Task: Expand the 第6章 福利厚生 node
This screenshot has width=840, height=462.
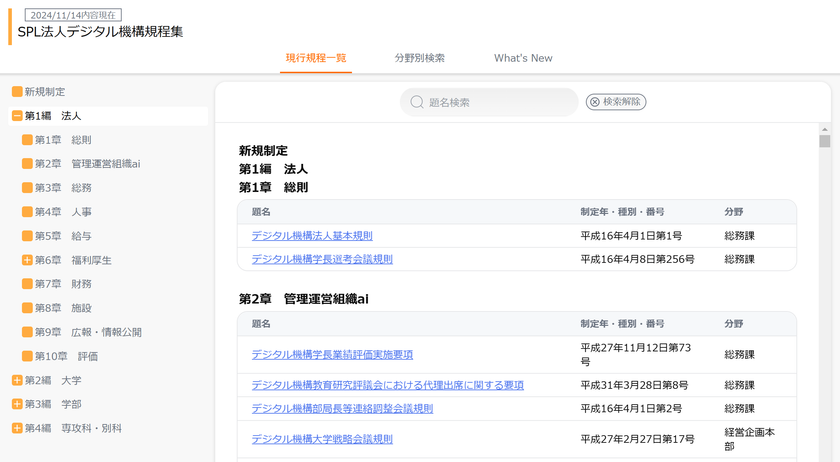Action: tap(27, 260)
